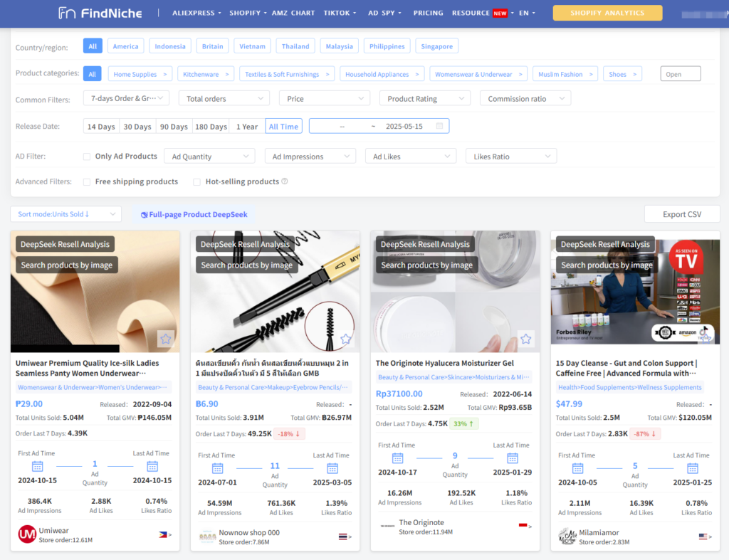Launch Full-page Product DeepSeek
729x560 pixels.
[x=194, y=214]
